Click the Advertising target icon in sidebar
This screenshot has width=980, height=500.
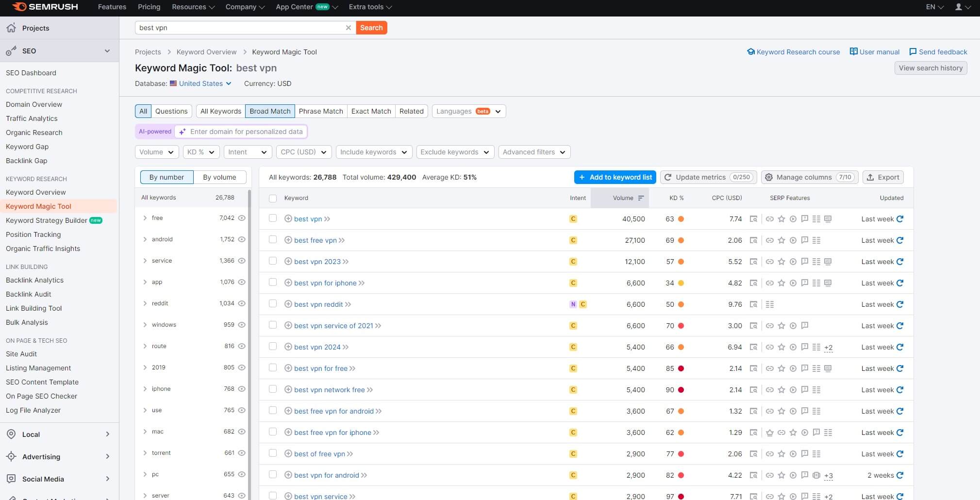click(11, 456)
